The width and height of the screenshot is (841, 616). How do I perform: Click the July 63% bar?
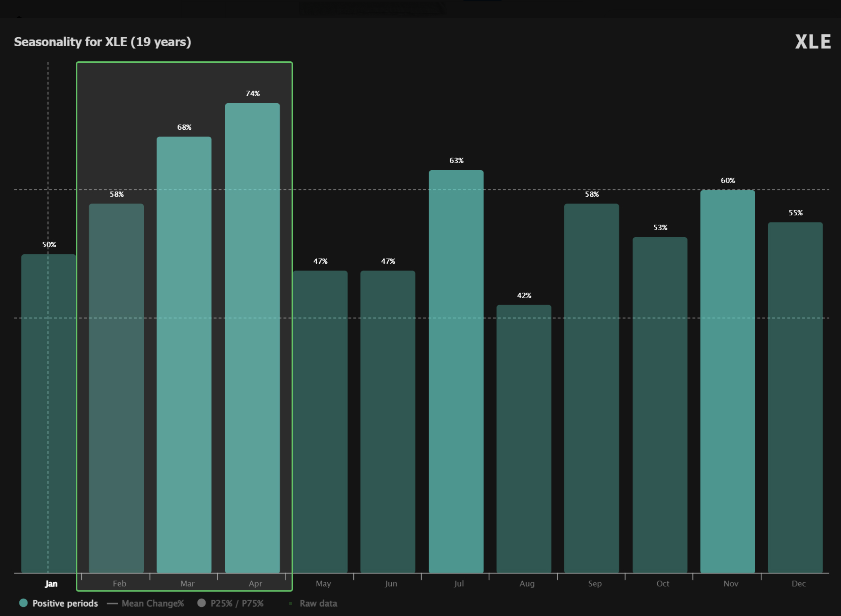coord(456,371)
